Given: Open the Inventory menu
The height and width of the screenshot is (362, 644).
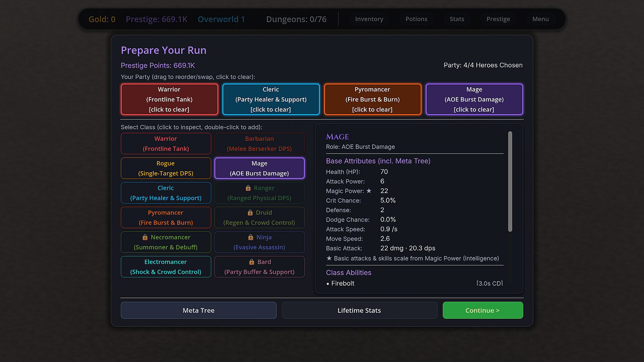Looking at the screenshot, I should (x=369, y=19).
